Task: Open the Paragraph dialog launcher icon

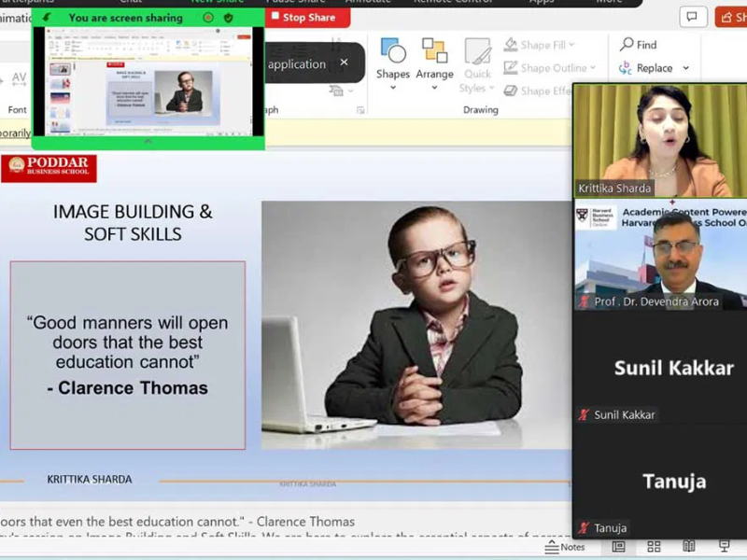Action: pyautogui.click(x=360, y=110)
